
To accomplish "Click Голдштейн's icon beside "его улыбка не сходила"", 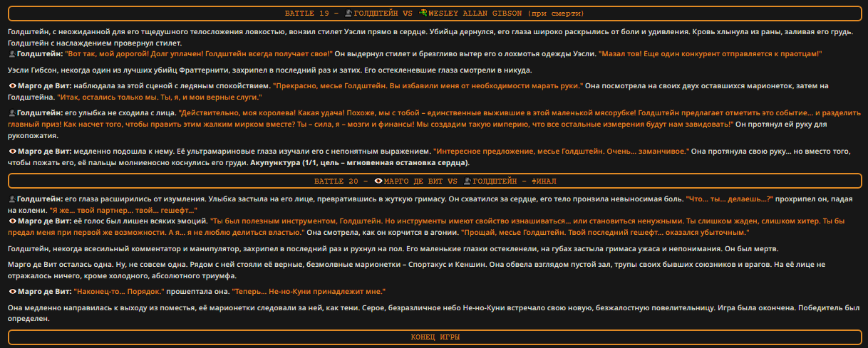I will (11, 112).
